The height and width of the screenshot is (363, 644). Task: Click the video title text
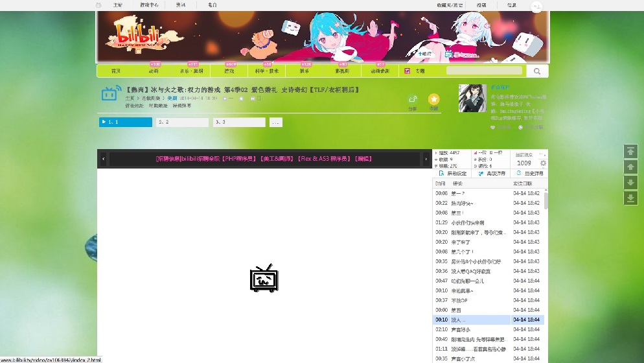click(x=242, y=89)
